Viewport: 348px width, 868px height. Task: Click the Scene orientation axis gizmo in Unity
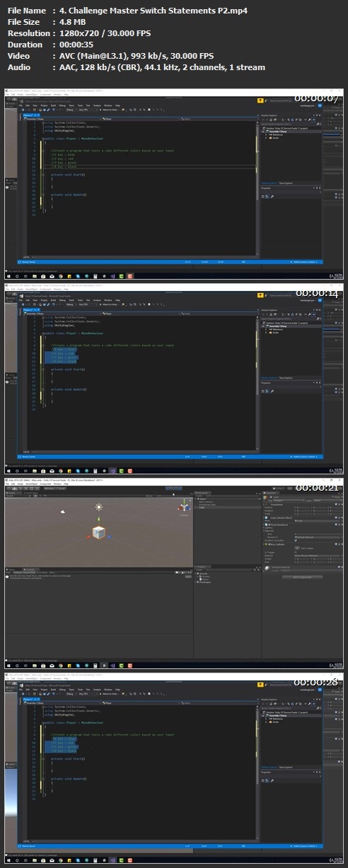pyautogui.click(x=185, y=507)
